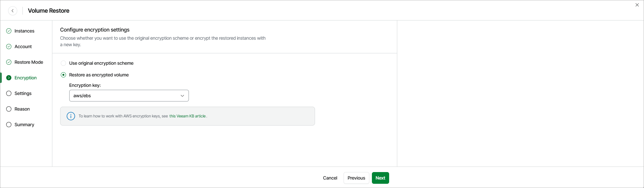This screenshot has height=188, width=644.
Task: Click the Instances step checkmark icon
Action: 9,31
